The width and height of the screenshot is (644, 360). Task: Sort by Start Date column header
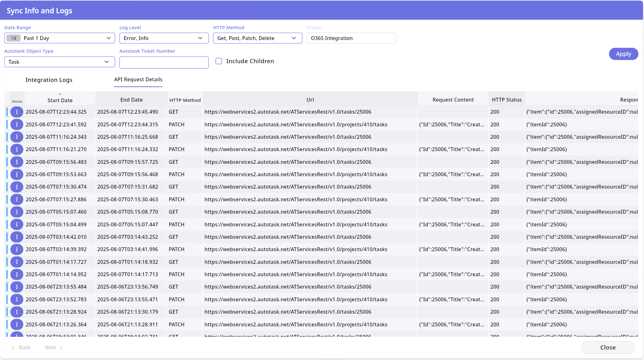tap(60, 100)
